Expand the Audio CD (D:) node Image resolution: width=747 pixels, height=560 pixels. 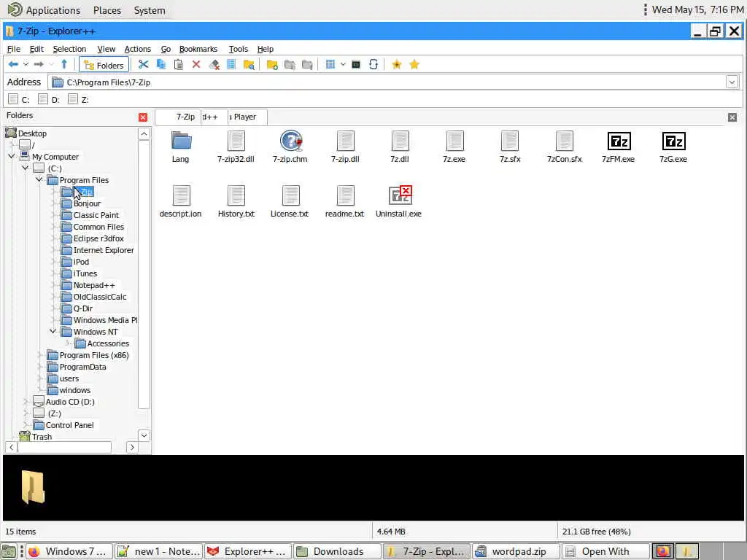coord(26,402)
